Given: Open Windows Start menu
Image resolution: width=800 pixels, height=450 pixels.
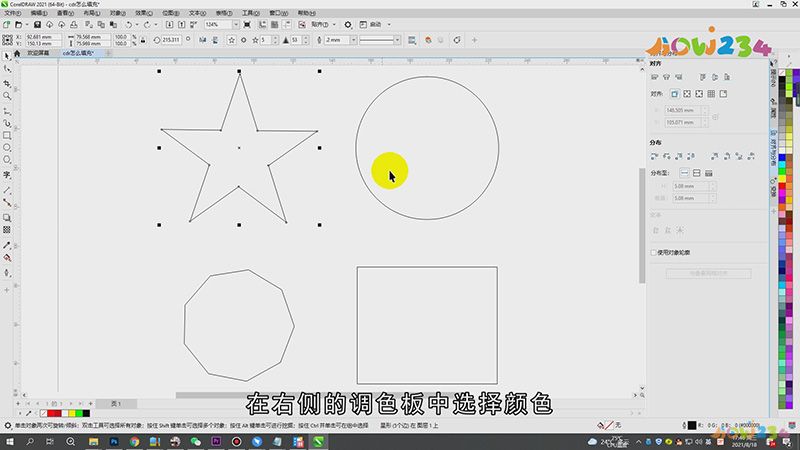Looking at the screenshot, I should 10,442.
